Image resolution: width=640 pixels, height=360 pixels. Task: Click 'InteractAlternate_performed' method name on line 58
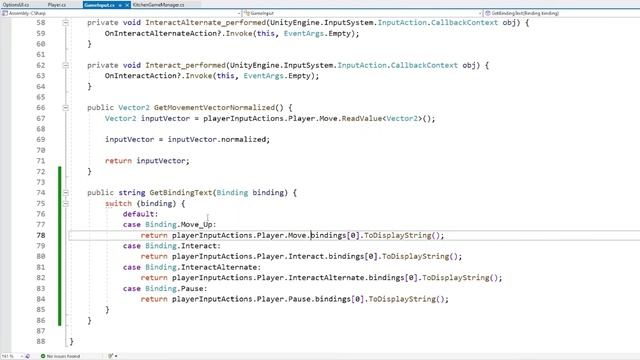(205, 23)
